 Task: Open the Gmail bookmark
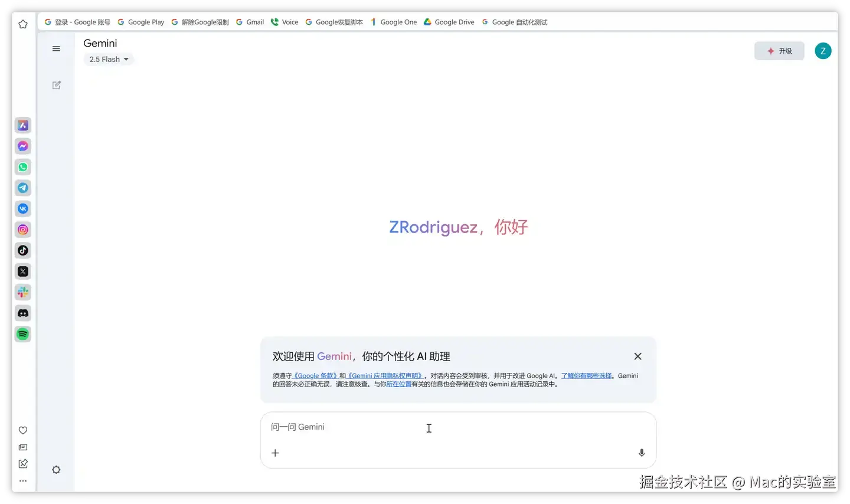tap(250, 22)
